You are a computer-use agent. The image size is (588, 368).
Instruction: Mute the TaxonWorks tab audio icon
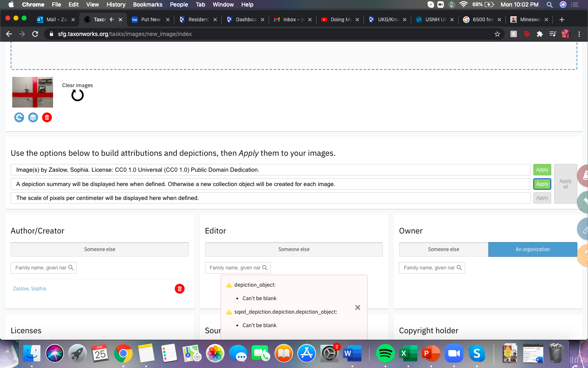[111, 20]
